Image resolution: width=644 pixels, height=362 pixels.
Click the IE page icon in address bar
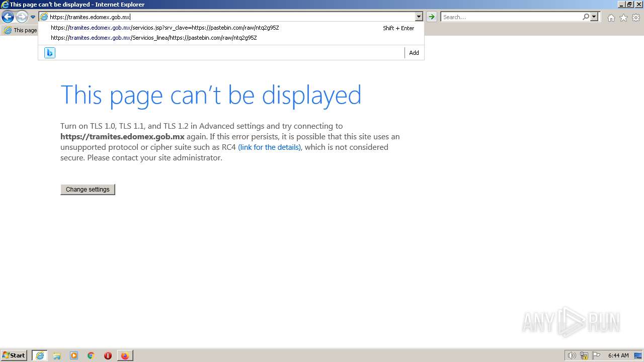[44, 17]
